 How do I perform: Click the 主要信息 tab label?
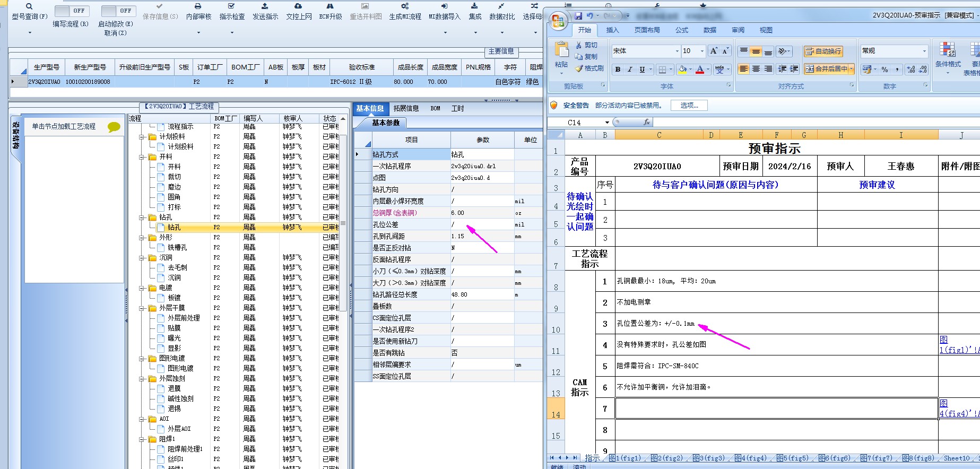(501, 51)
